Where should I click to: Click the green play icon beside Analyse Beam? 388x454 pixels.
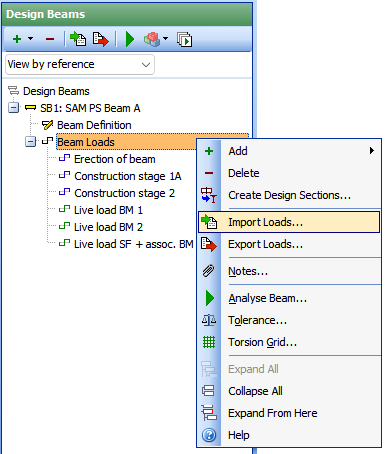[x=210, y=298]
